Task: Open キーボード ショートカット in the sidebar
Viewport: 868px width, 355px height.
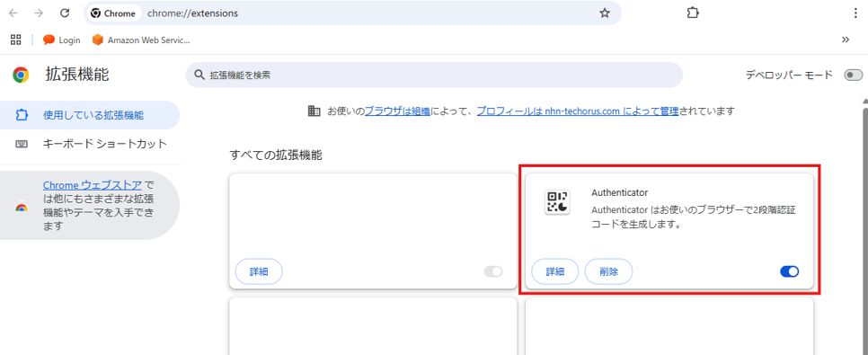Action: point(90,144)
